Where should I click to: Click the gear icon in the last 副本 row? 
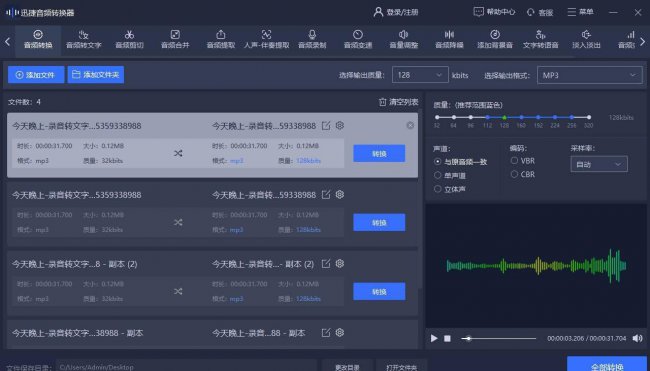click(x=340, y=332)
